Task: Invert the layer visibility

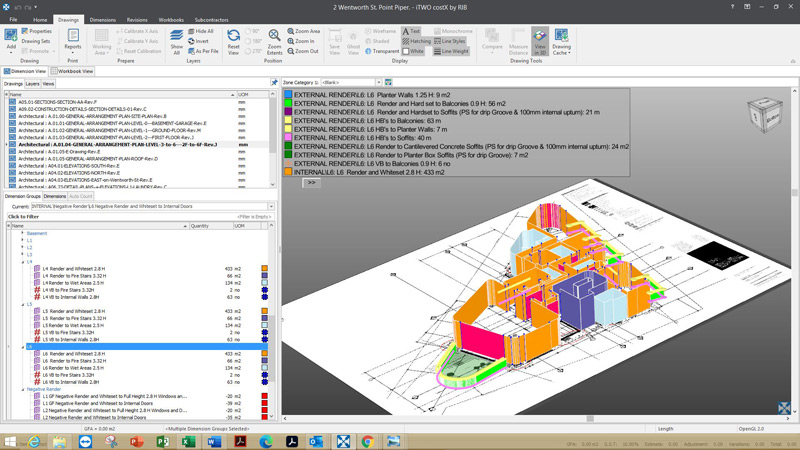Action: (x=198, y=41)
